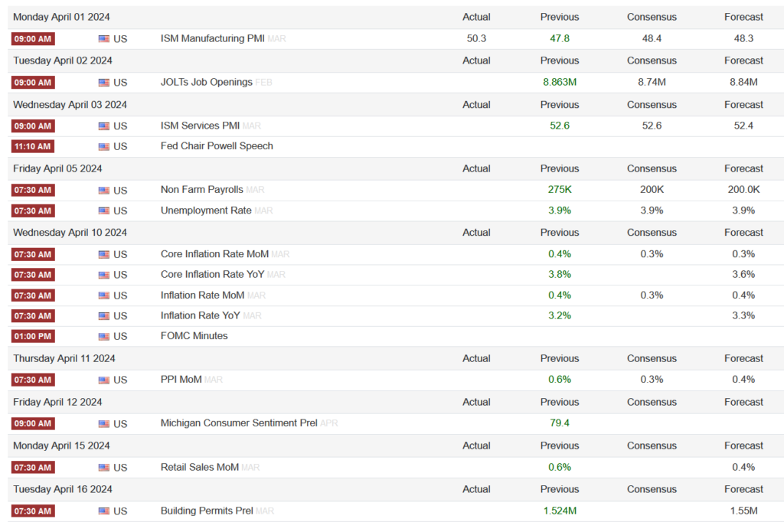Click the 11:10 AM time badge
Viewport: 784px width, 532px height.
[33, 147]
